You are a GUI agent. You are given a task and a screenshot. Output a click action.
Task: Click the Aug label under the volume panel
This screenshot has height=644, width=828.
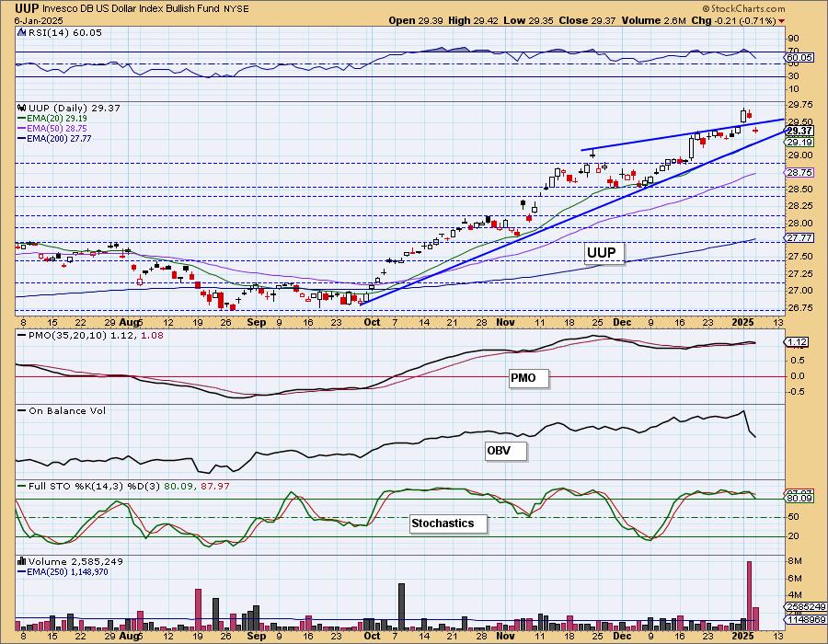coord(130,636)
